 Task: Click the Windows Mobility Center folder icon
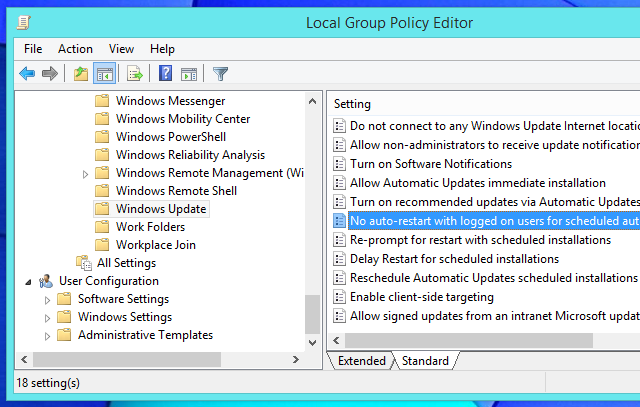click(102, 119)
